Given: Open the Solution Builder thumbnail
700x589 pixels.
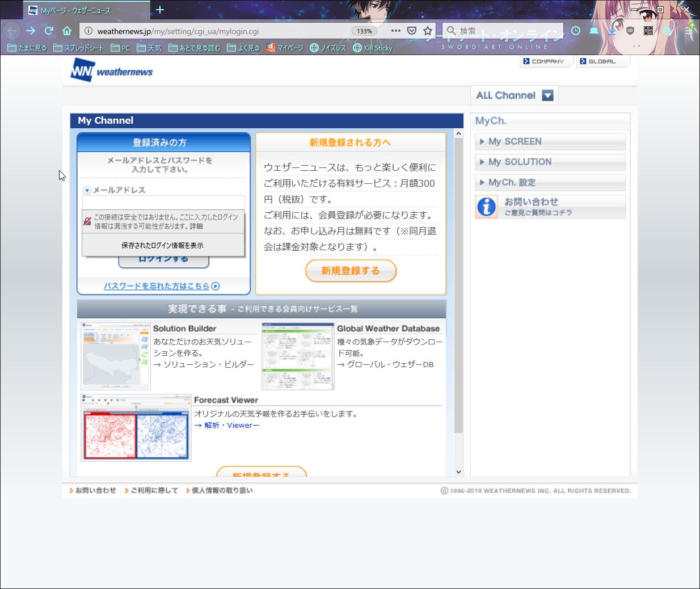Looking at the screenshot, I should (116, 356).
